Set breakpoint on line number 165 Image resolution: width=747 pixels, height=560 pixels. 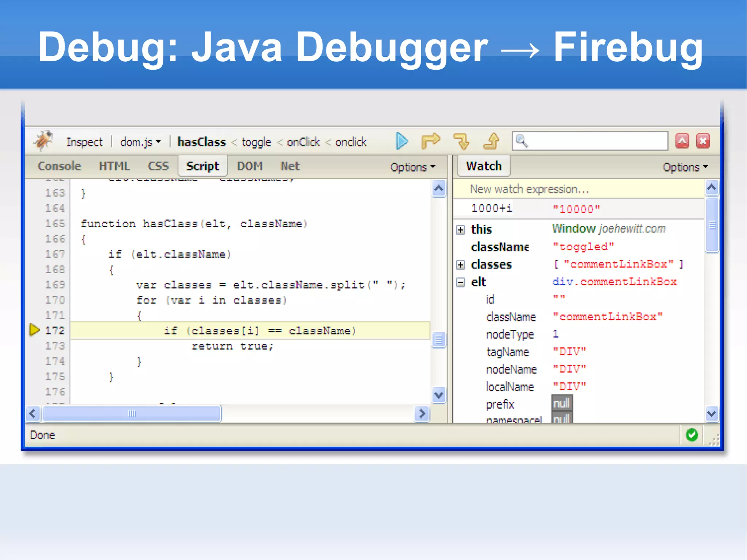point(55,223)
